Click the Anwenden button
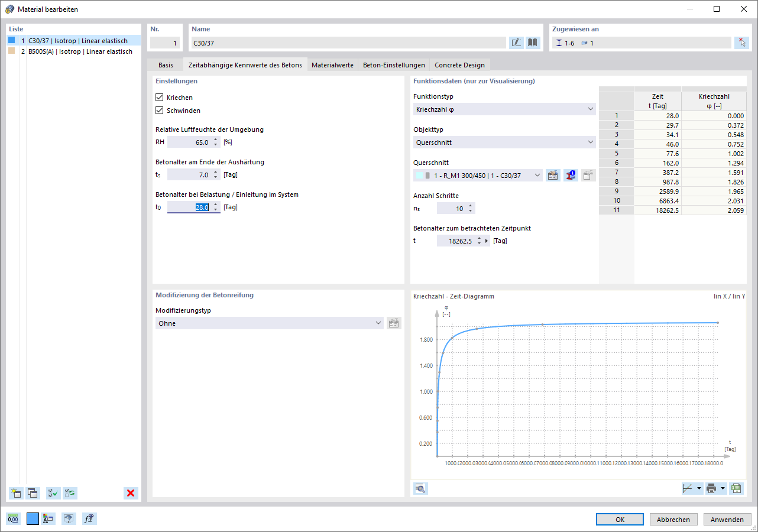Screen dimensions: 758x532 727,520
